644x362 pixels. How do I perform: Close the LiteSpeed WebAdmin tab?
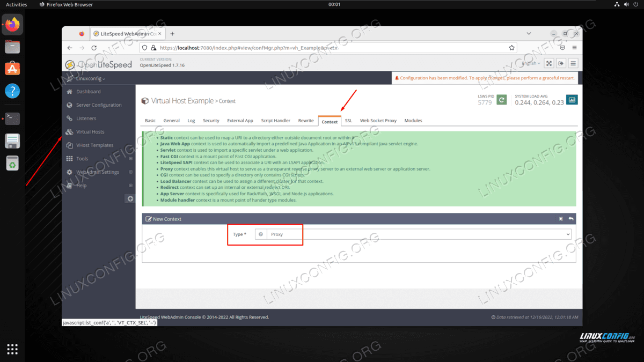[x=159, y=34]
